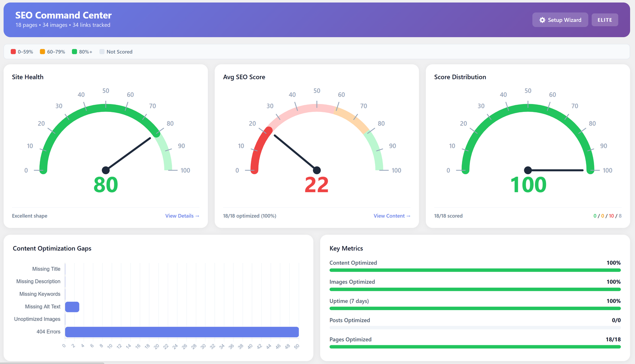Expand the Score Distribution card
This screenshot has width=635, height=364.
pos(460,77)
